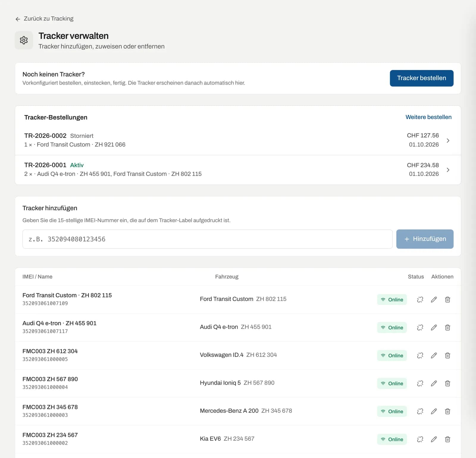Unlink the Kia EV6 tracker

[x=420, y=439]
